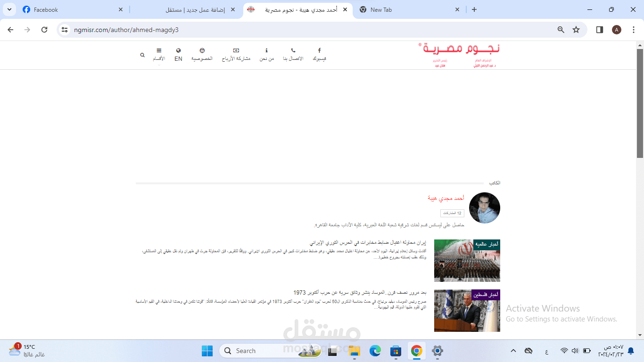
Task: Click the author profile photo
Action: [x=484, y=208]
